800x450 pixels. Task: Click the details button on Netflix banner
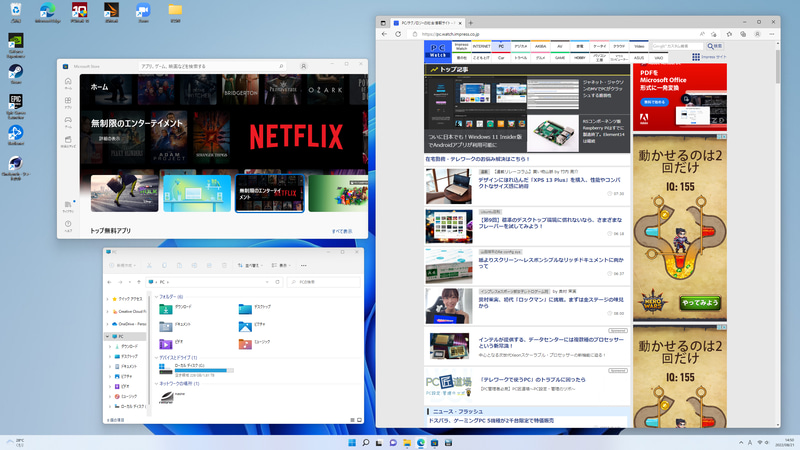click(x=109, y=138)
